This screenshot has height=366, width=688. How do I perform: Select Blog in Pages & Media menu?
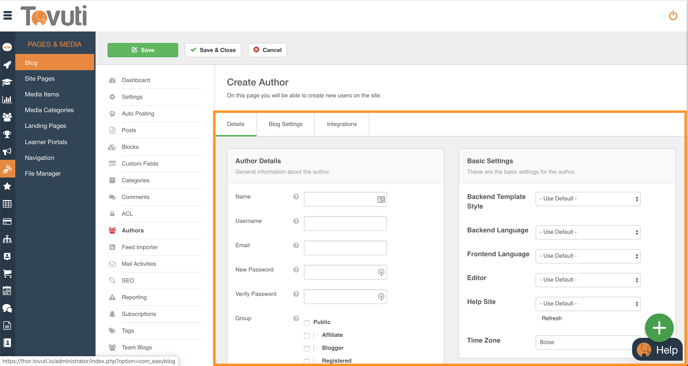pyautogui.click(x=55, y=62)
